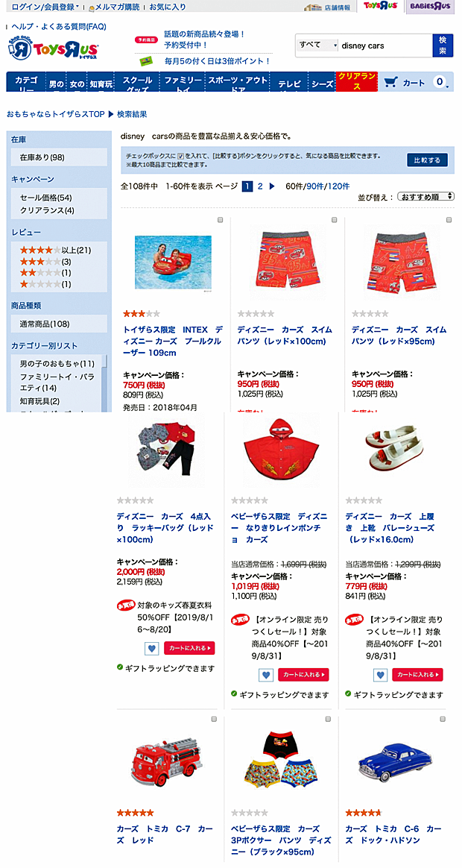462x868 pixels.
Task: Click the search box with disney cars
Action: [385, 45]
